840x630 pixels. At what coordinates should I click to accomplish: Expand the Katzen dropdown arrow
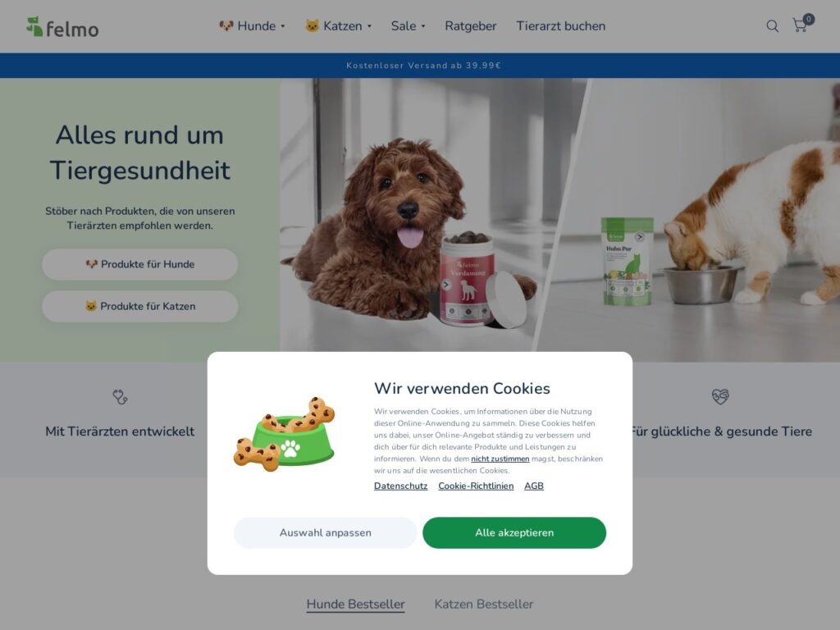point(369,26)
